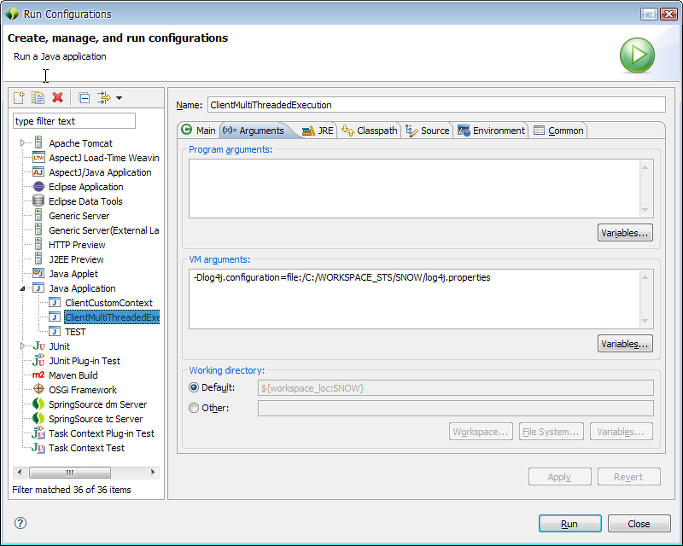Click New launch configuration icon

click(x=19, y=97)
